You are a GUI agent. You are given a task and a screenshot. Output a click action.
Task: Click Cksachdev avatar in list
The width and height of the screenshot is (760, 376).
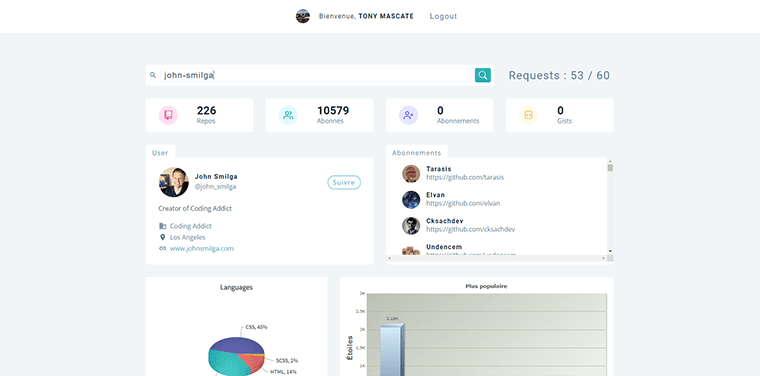coord(411,226)
